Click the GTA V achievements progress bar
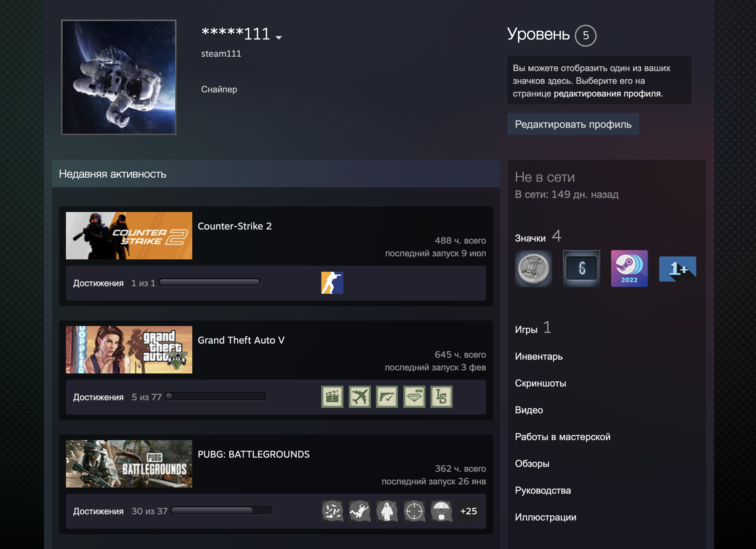Screen dimensions: 756x549 click(x=216, y=396)
